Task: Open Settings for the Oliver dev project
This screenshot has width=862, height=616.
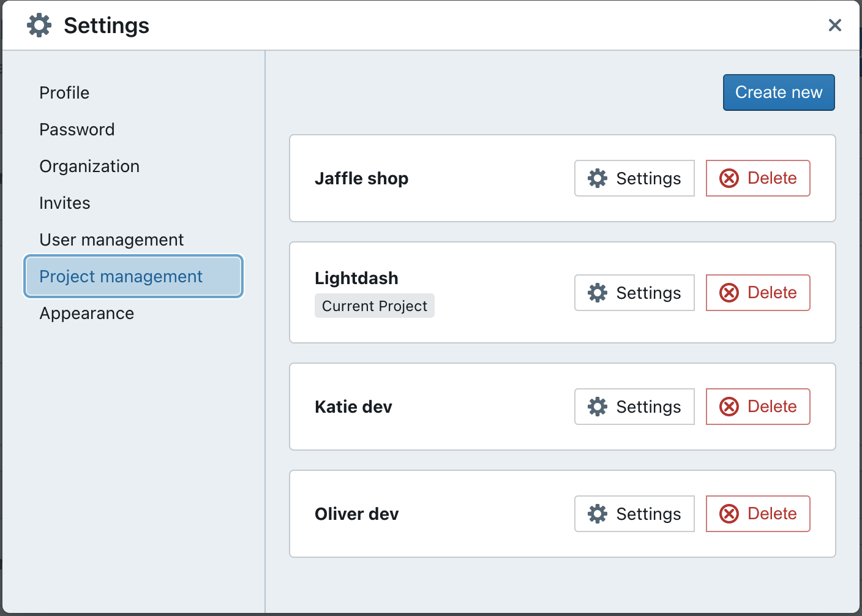Action: point(634,514)
